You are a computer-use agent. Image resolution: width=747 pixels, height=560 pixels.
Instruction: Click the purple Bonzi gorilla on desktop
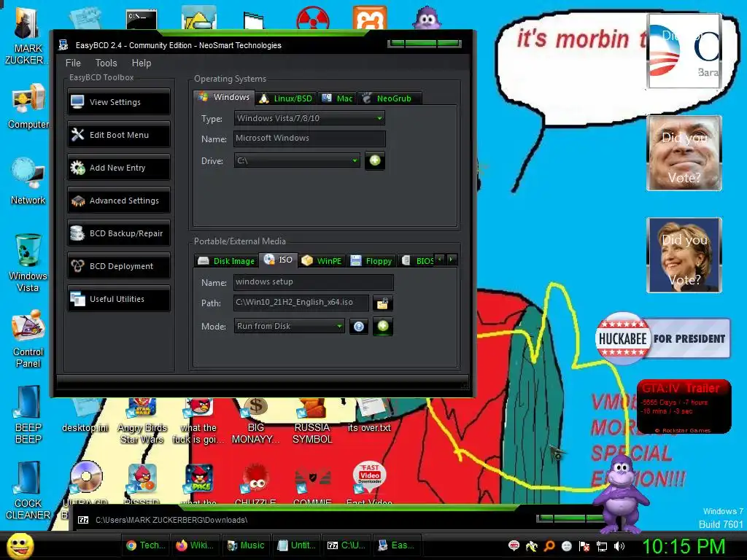tap(622, 494)
